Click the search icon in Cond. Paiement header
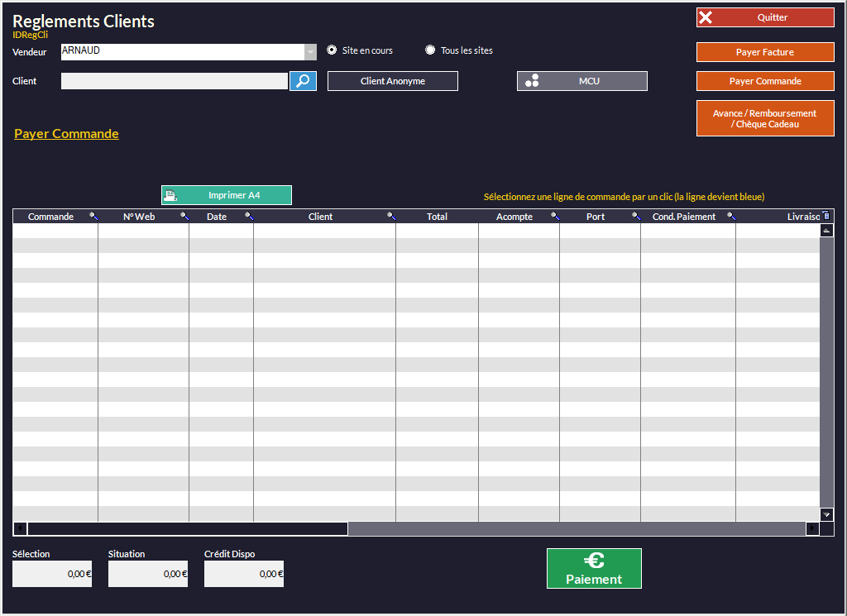 tap(731, 217)
